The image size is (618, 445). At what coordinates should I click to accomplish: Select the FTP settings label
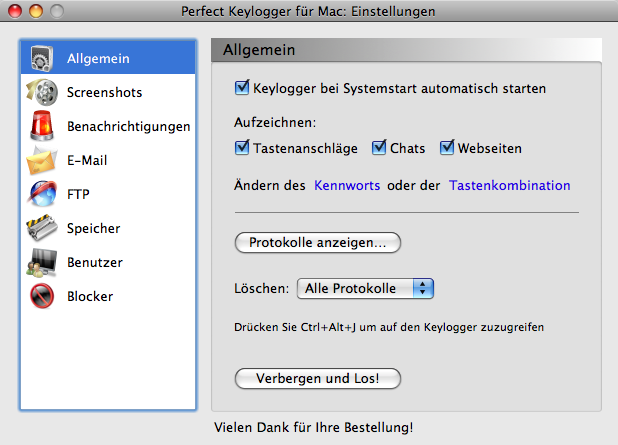(78, 194)
